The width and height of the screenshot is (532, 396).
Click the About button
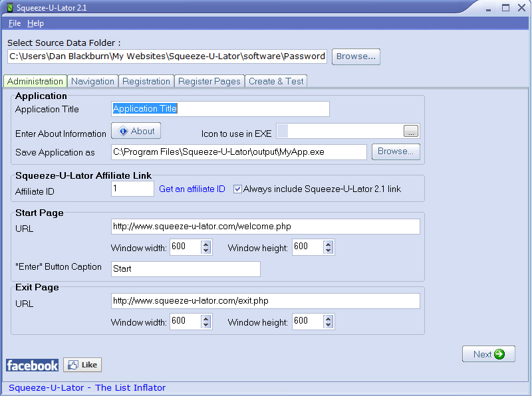pyautogui.click(x=136, y=131)
